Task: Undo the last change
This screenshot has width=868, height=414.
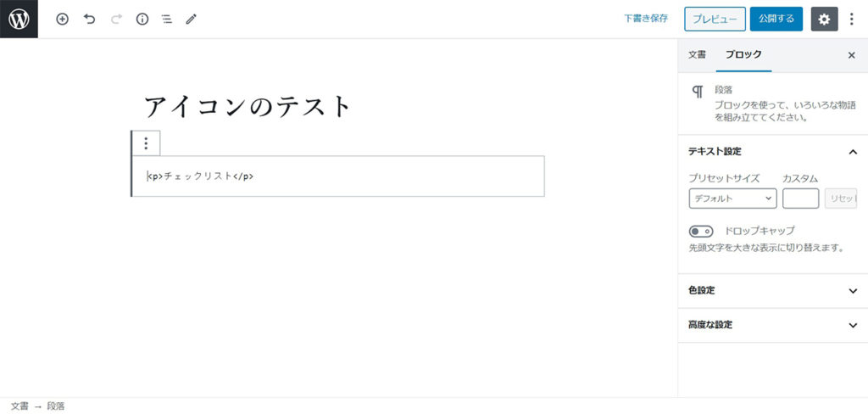Action: [89, 19]
